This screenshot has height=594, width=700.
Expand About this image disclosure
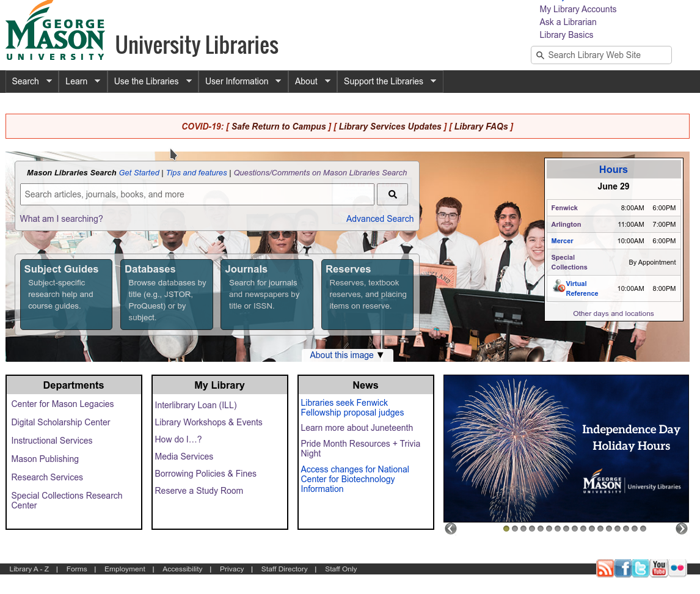(347, 355)
